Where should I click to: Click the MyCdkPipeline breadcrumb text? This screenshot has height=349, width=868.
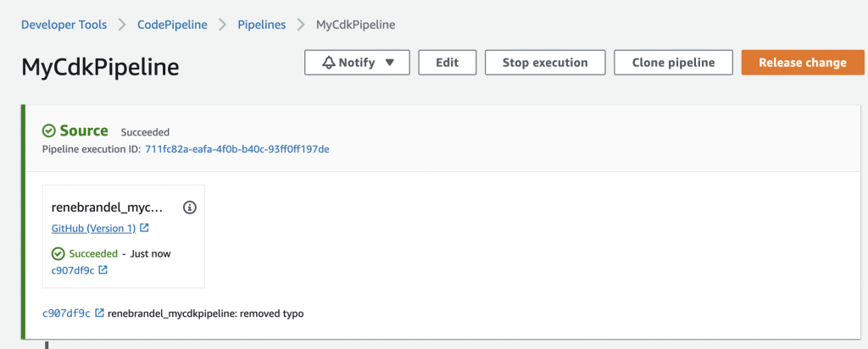coord(355,25)
